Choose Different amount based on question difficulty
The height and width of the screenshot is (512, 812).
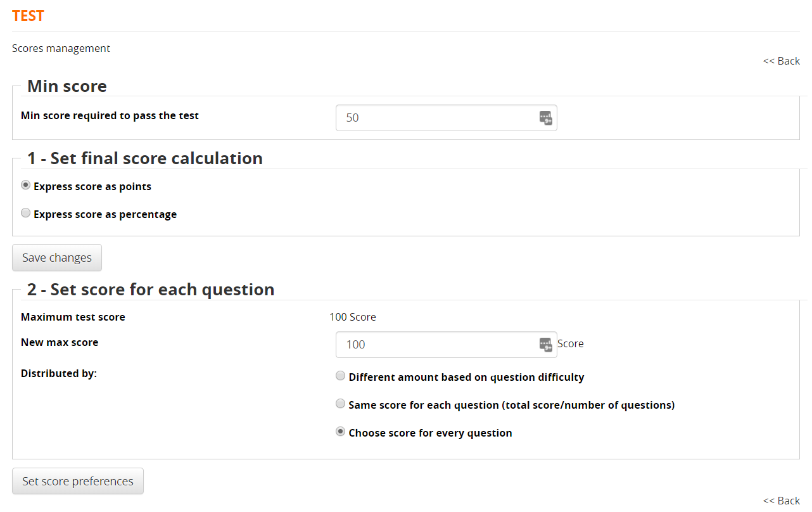[341, 376]
